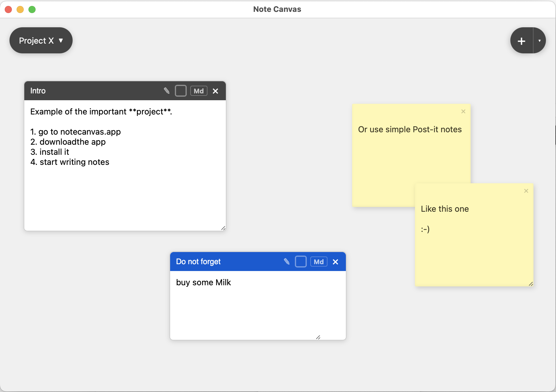Close the 'Like this one' sticky note
Image resolution: width=556 pixels, height=392 pixels.
tap(526, 191)
